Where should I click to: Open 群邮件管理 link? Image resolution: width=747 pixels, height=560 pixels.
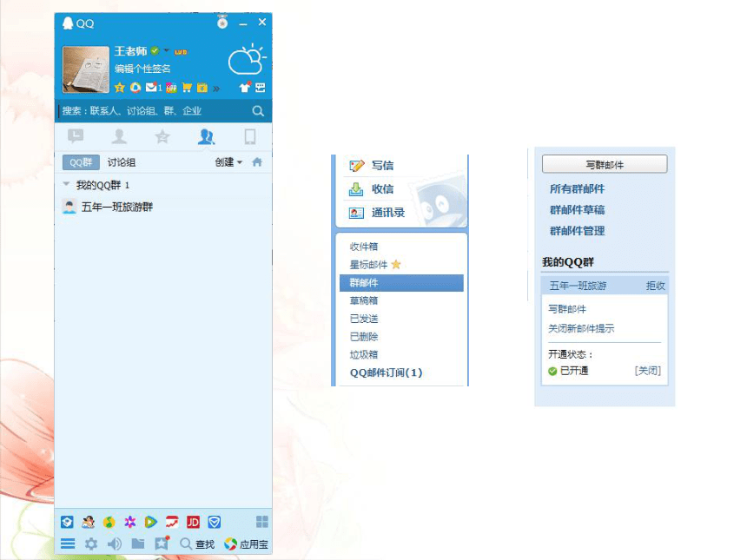(577, 231)
